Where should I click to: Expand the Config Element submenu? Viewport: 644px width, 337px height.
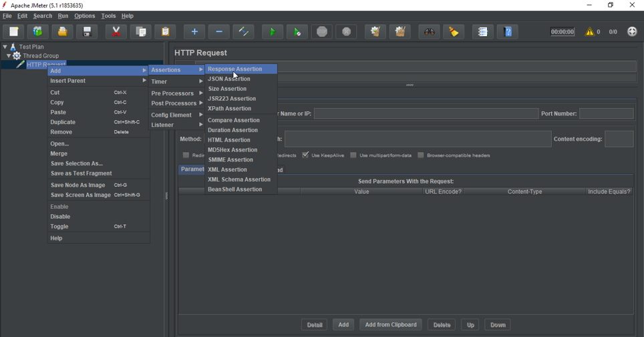(176, 115)
